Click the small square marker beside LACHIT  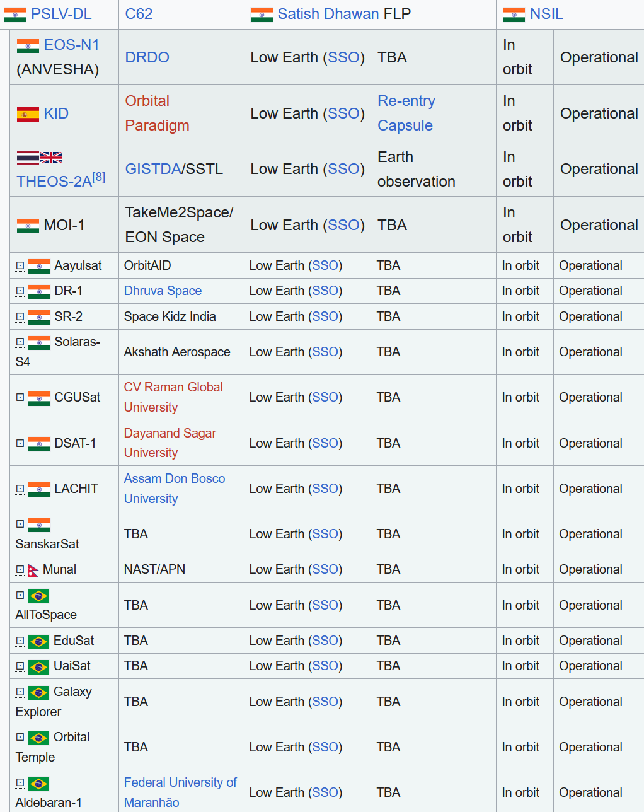click(x=20, y=489)
